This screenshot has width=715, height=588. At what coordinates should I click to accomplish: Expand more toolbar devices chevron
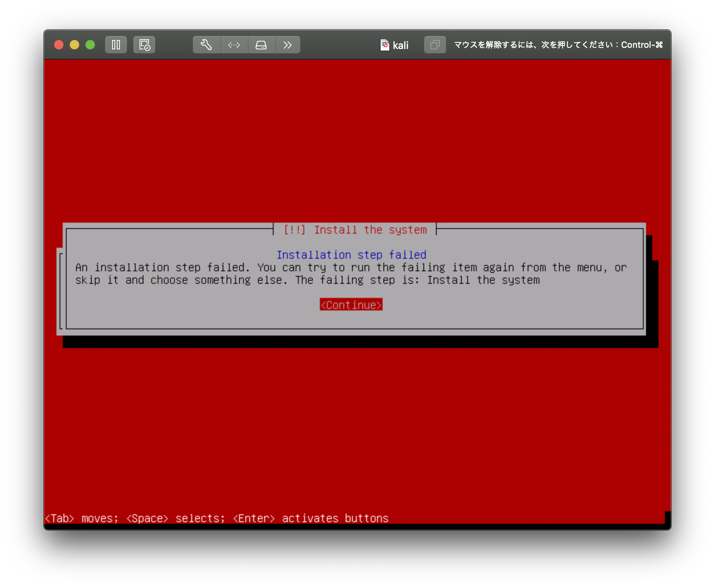[288, 45]
